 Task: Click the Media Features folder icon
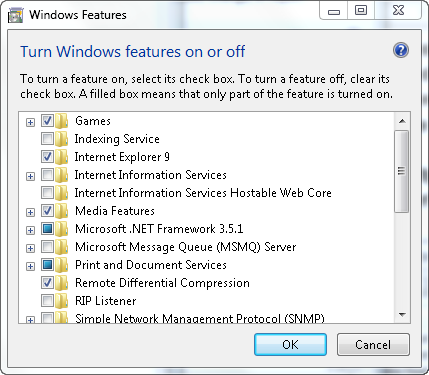[62, 211]
